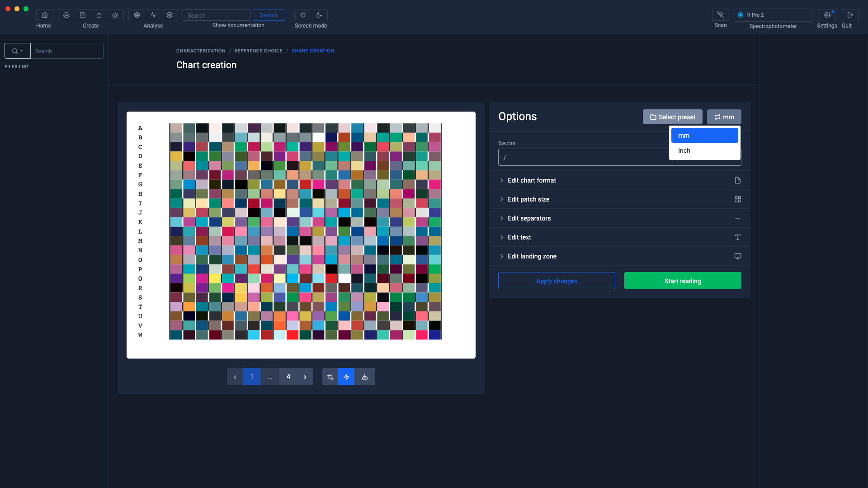
Task: Click the sun icon in Create group
Action: [x=115, y=15]
